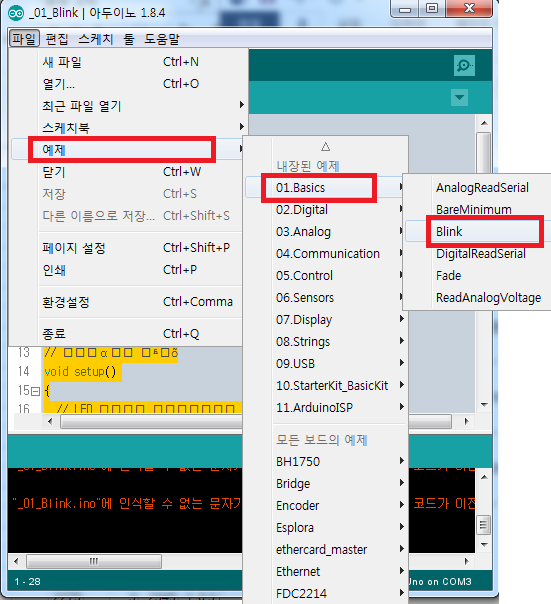Click the "_01_Blink.ino" console error line
This screenshot has height=604, width=551.
point(126,503)
